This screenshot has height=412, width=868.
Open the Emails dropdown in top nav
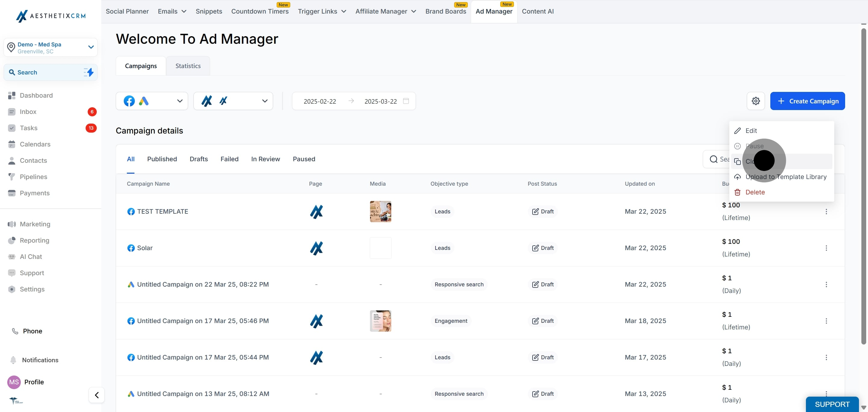[x=172, y=11]
